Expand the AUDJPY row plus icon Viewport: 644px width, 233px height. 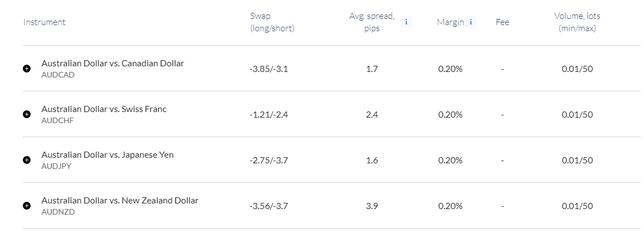(x=27, y=160)
